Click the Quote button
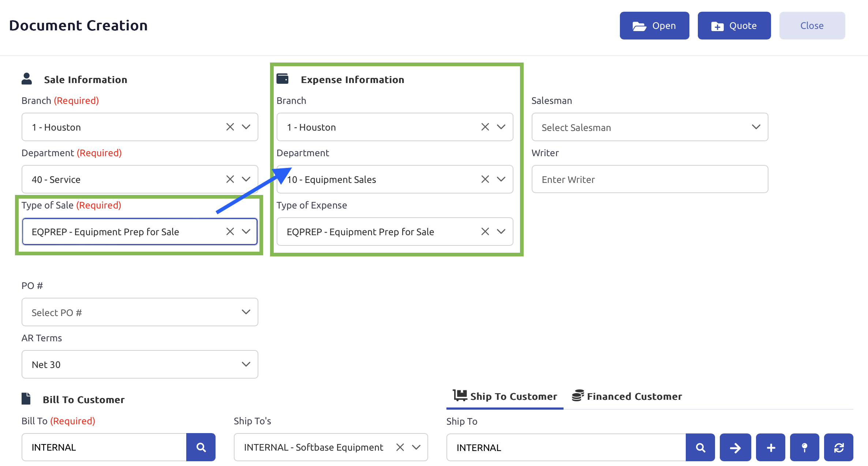 [x=734, y=26]
